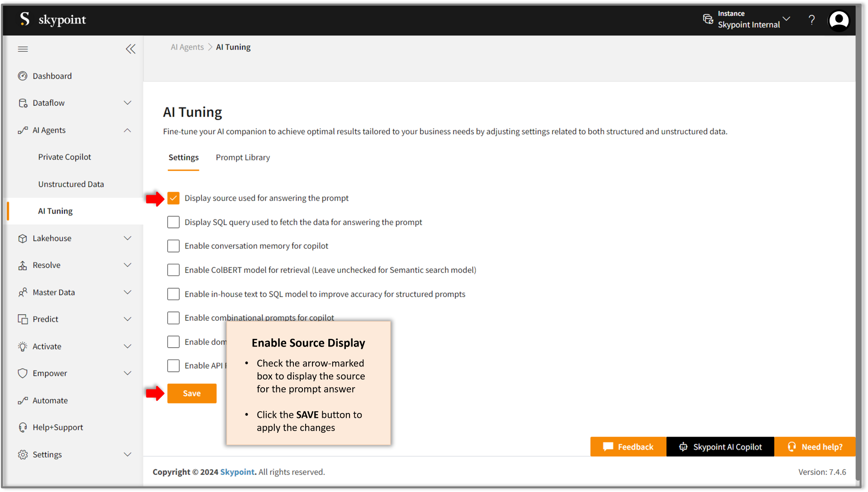Image resolution: width=868 pixels, height=492 pixels.
Task: Select the Settings tab
Action: pyautogui.click(x=183, y=157)
